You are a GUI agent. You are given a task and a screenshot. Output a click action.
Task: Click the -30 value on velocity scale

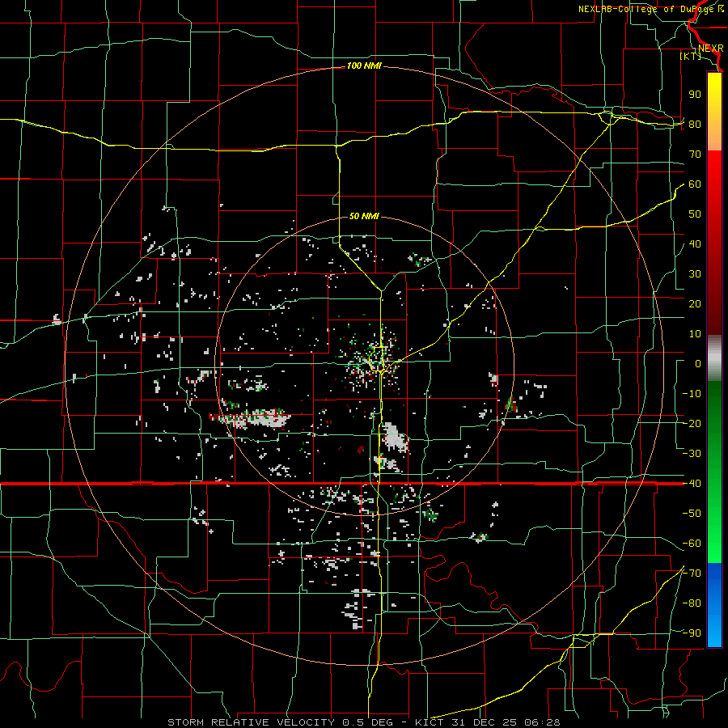692,454
